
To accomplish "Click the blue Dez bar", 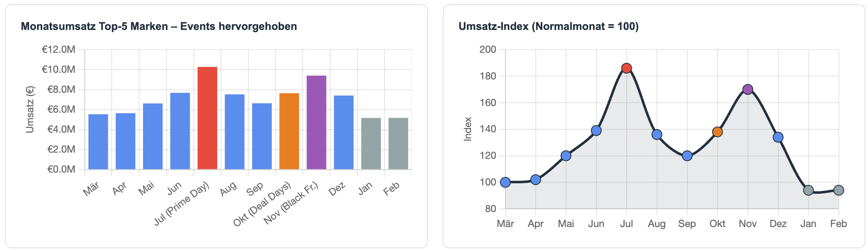I will (x=344, y=133).
